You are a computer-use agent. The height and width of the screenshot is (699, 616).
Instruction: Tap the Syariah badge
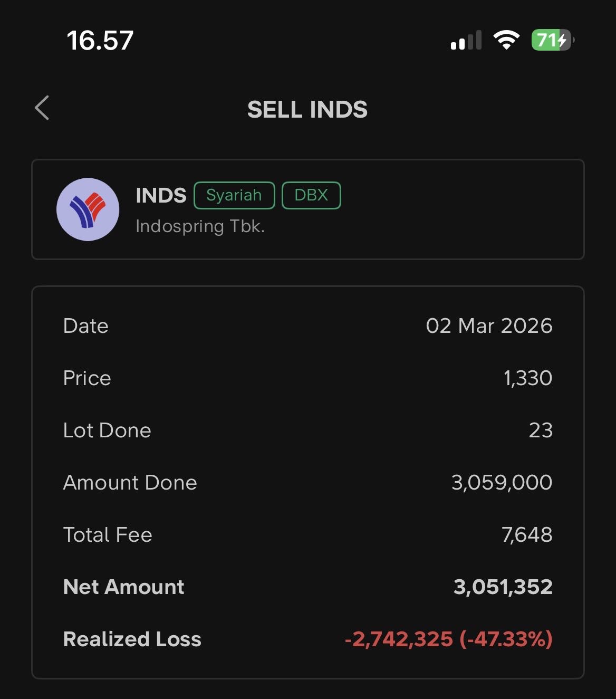click(234, 195)
